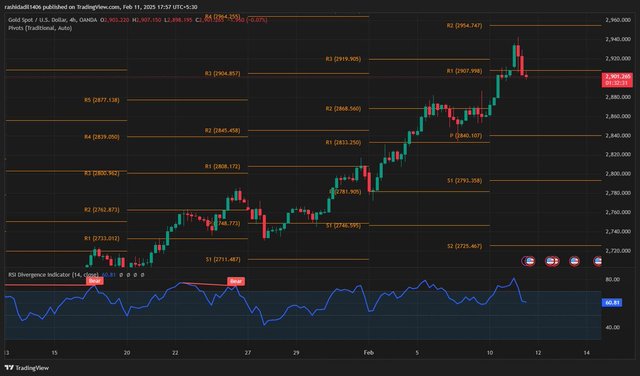Image resolution: width=640 pixels, height=376 pixels.
Task: Click price axis value 2,920.000
Action: tap(618, 59)
